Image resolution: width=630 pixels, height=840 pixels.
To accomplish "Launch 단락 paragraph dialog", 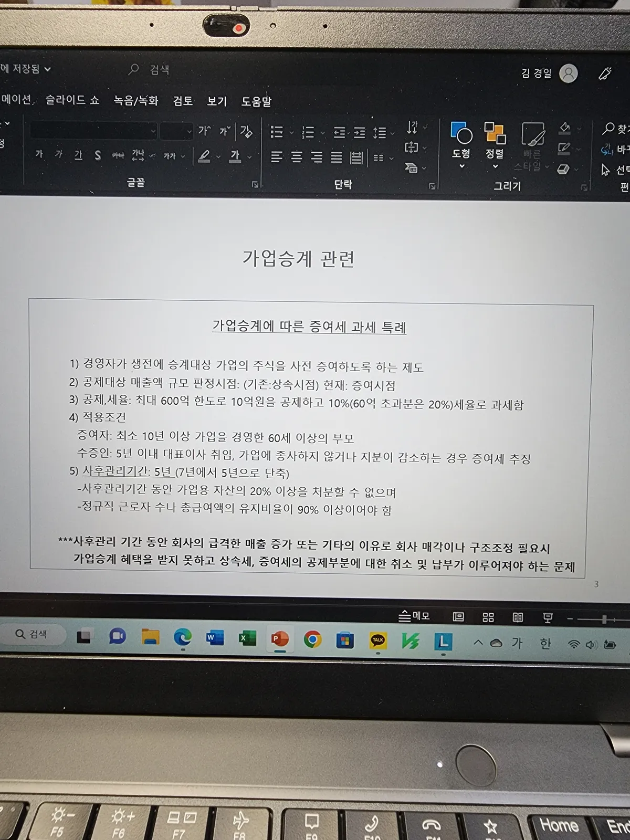I will coord(432,186).
